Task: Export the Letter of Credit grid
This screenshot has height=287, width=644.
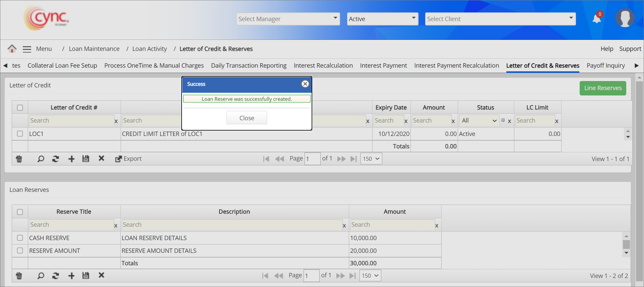Action: 128,159
